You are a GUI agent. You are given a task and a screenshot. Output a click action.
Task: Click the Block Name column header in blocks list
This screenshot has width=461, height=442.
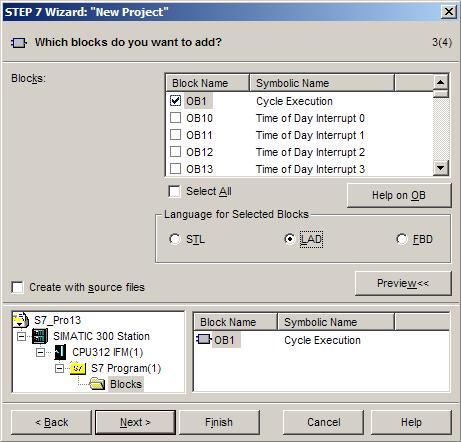(208, 83)
